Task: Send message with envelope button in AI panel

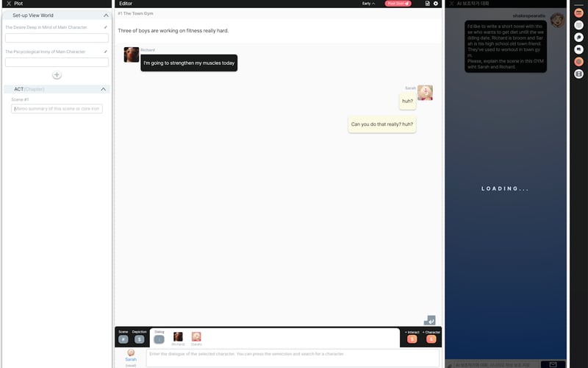Action: pyautogui.click(x=553, y=364)
